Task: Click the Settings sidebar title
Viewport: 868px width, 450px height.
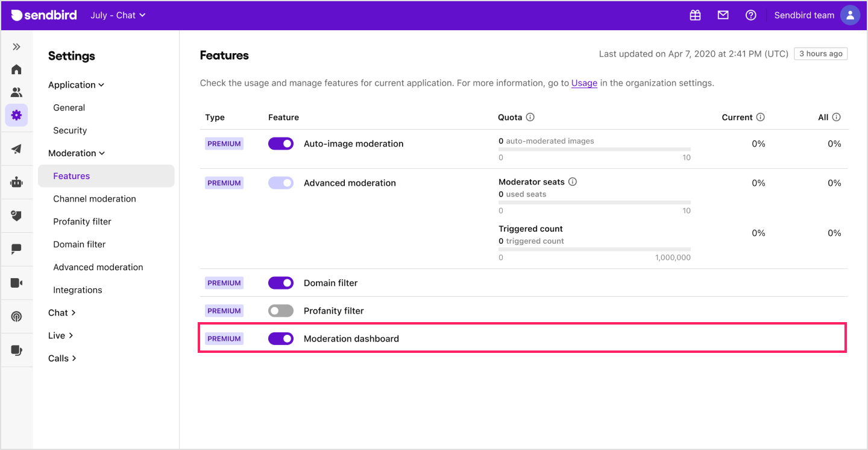Action: pyautogui.click(x=72, y=56)
